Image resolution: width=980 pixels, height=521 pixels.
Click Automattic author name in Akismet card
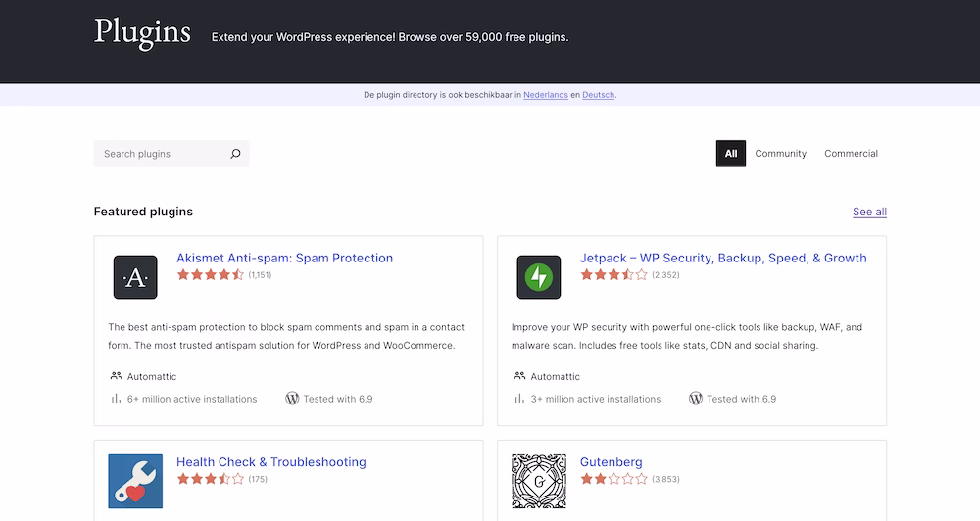click(x=152, y=377)
